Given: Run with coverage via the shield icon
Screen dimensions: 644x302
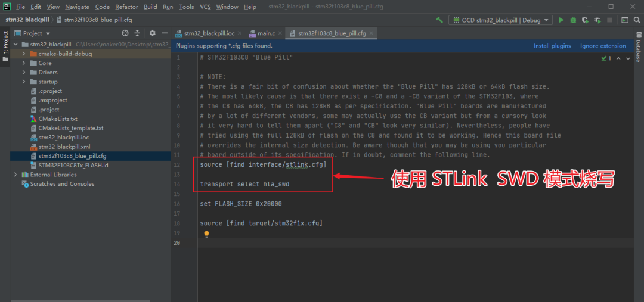Looking at the screenshot, I should 586,20.
